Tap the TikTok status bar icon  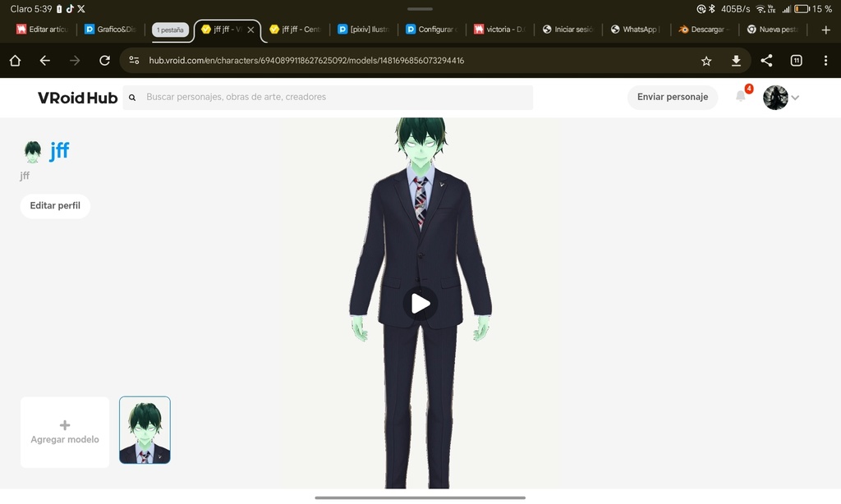coord(70,8)
